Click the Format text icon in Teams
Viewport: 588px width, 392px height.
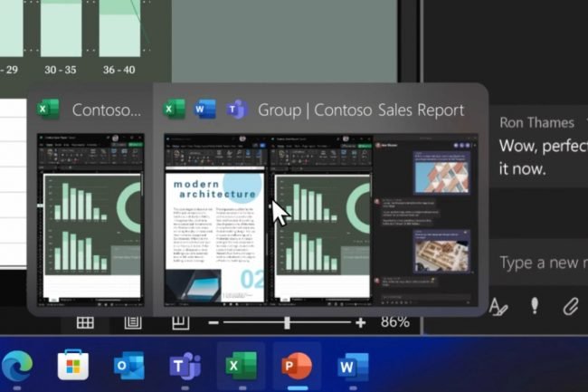[x=498, y=307]
